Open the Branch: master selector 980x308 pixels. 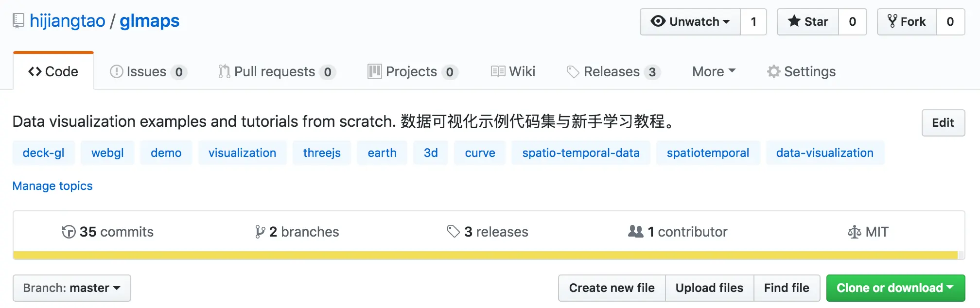[72, 288]
